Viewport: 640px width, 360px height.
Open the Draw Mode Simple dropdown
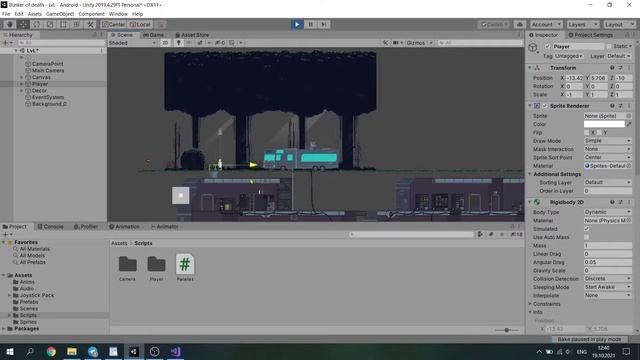[x=608, y=141]
